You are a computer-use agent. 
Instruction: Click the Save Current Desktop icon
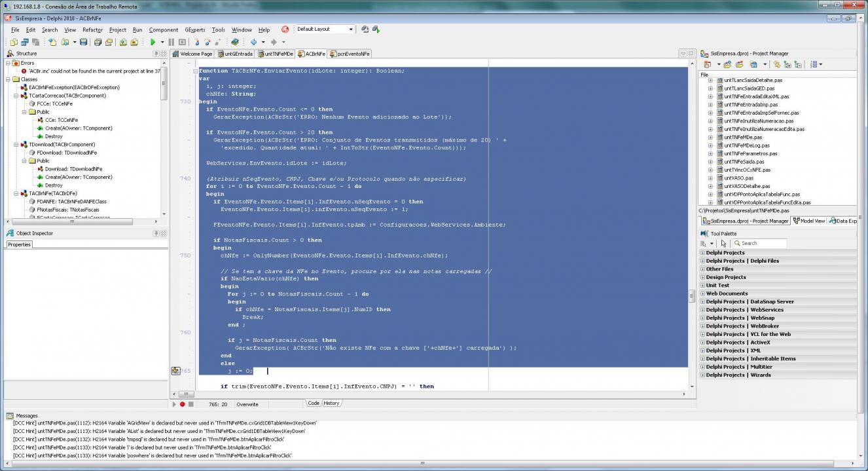pyautogui.click(x=365, y=29)
